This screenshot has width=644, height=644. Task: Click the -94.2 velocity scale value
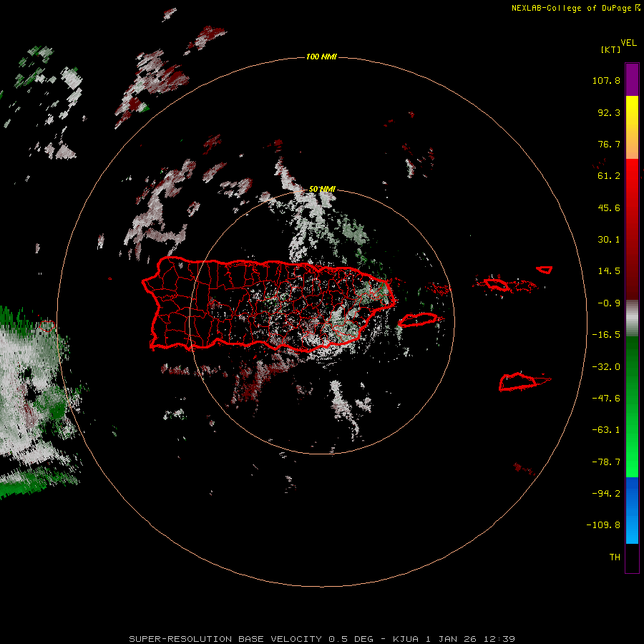[606, 494]
